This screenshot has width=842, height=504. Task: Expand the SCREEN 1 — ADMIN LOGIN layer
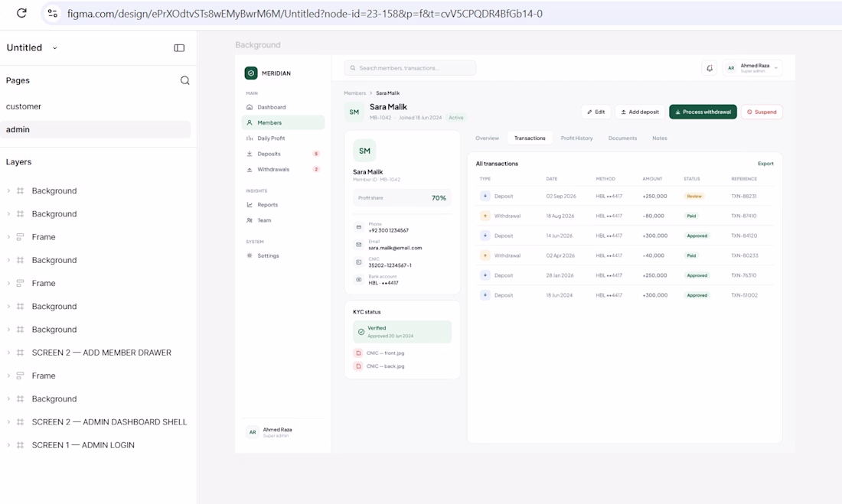(8, 445)
